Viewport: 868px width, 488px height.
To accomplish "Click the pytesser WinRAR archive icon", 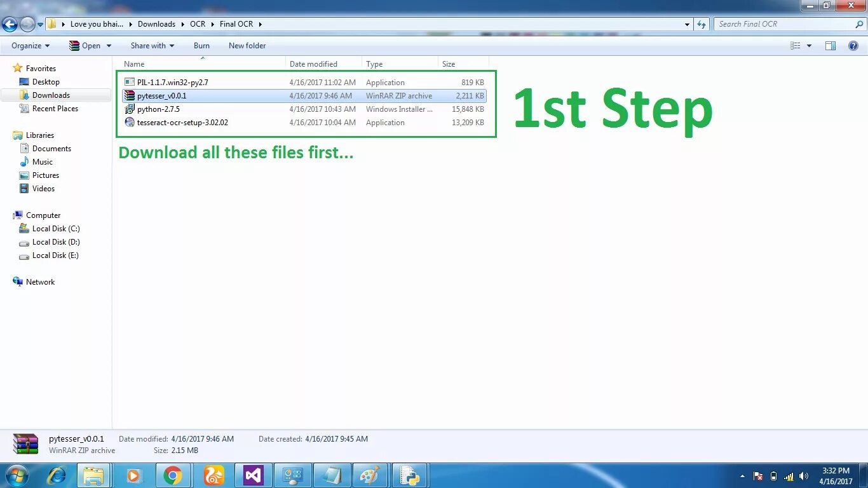I will tap(130, 96).
